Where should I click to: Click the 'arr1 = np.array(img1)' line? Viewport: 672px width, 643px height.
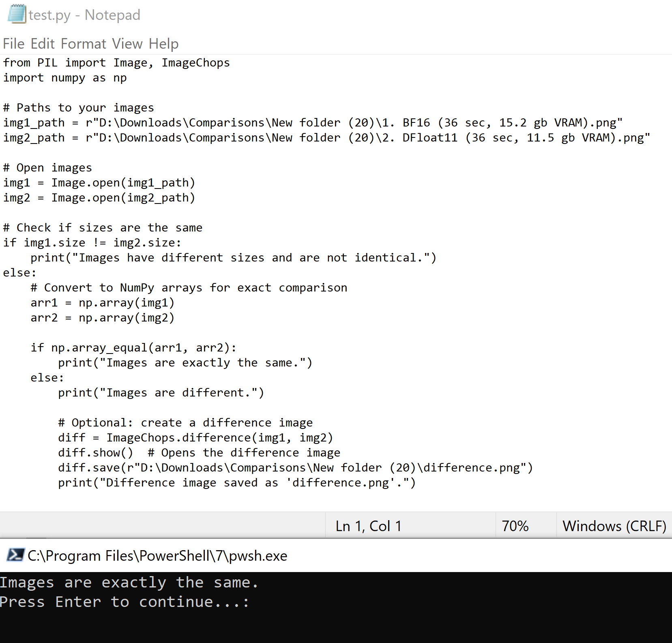tap(103, 303)
